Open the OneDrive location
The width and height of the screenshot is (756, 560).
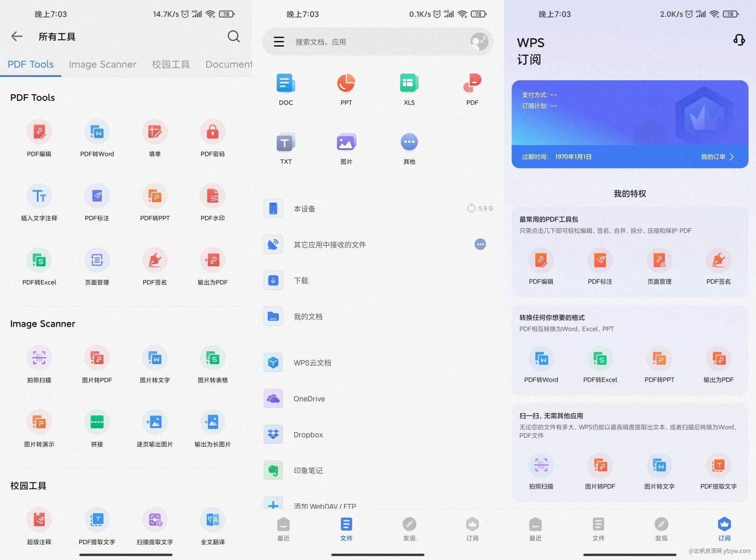click(378, 399)
